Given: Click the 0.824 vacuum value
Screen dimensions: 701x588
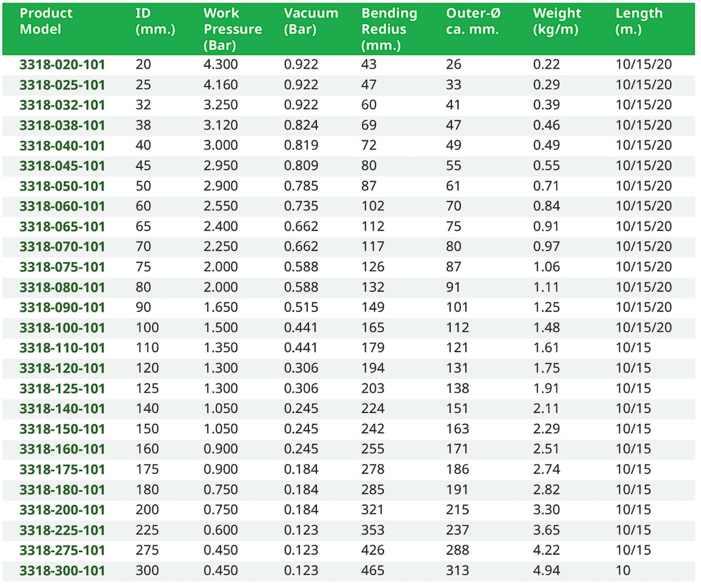Looking at the screenshot, I should pyautogui.click(x=301, y=125).
